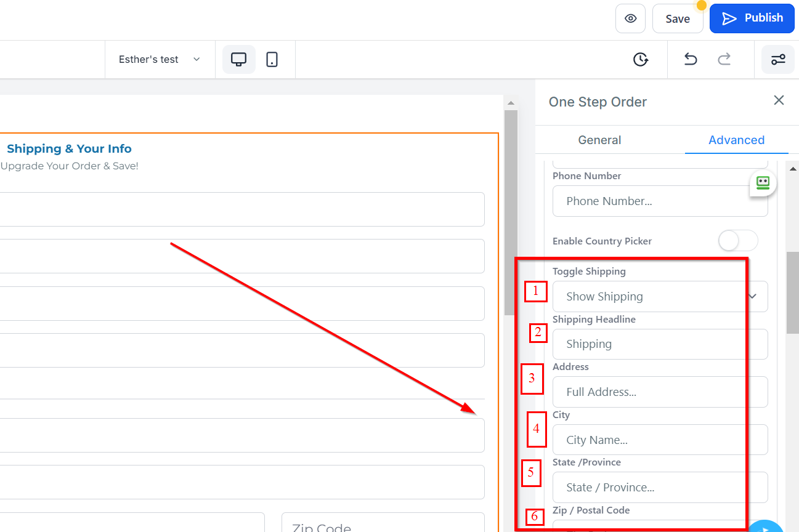The width and height of the screenshot is (799, 532).
Task: Click the Save button
Action: 678,18
